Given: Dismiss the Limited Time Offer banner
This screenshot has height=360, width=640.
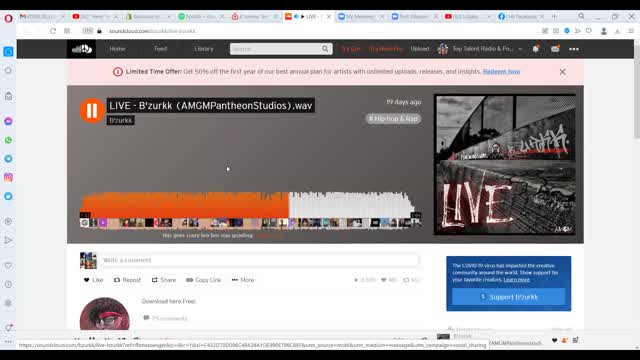Looking at the screenshot, I should coord(562,72).
